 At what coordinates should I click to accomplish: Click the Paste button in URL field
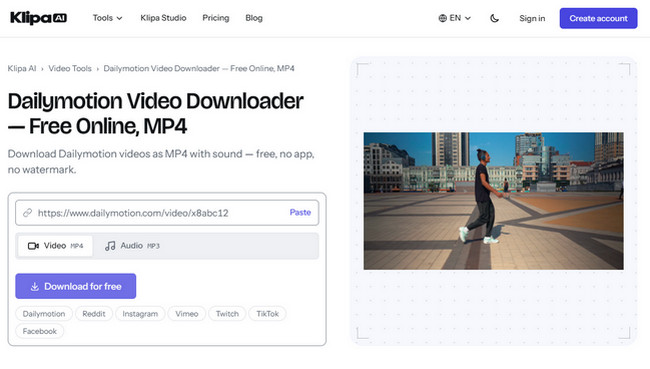tap(300, 212)
